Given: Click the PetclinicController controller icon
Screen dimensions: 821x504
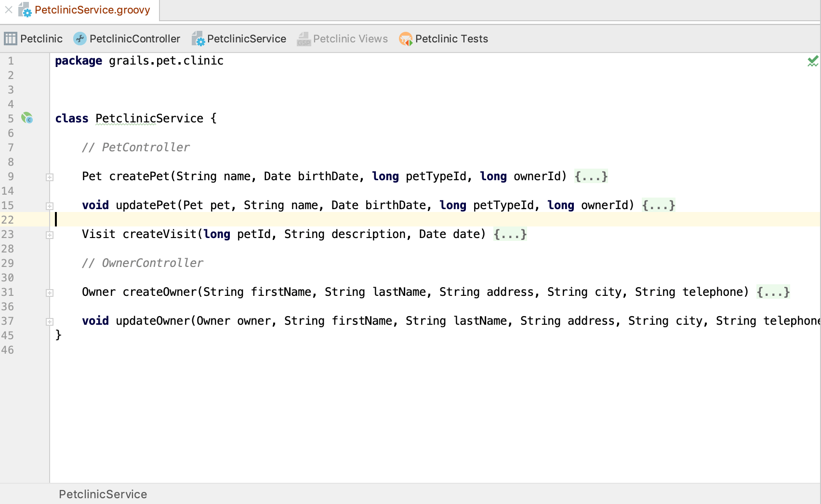Looking at the screenshot, I should tap(79, 39).
